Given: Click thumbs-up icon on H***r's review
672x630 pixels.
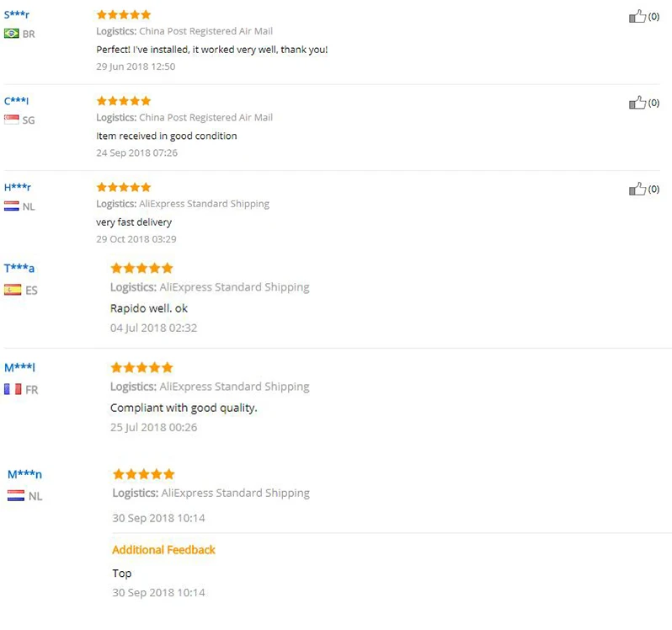Looking at the screenshot, I should click(x=637, y=189).
